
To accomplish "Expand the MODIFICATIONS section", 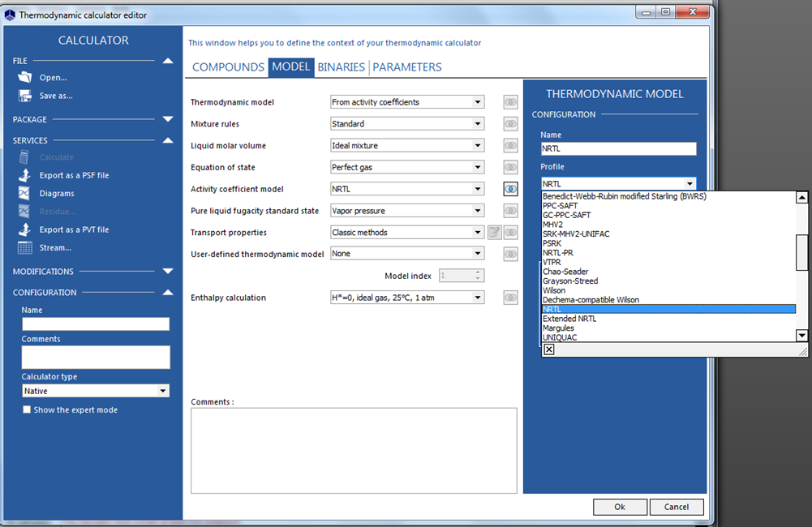I will (x=168, y=272).
